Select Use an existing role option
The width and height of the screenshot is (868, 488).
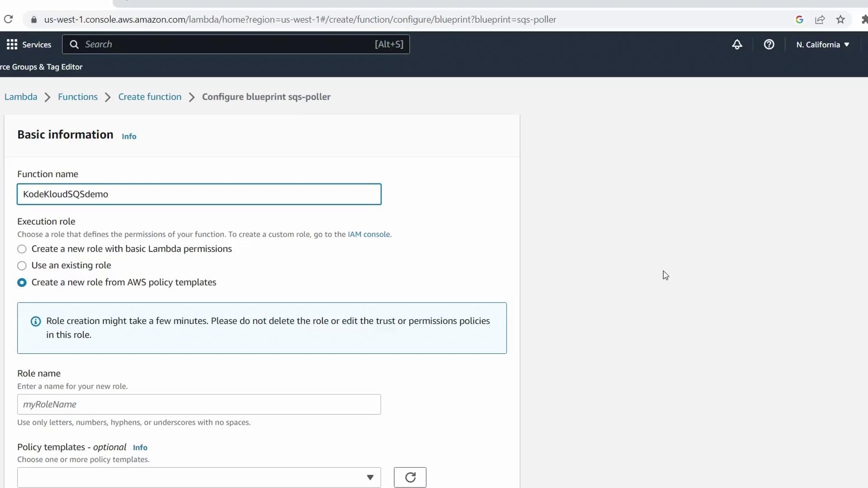22,266
